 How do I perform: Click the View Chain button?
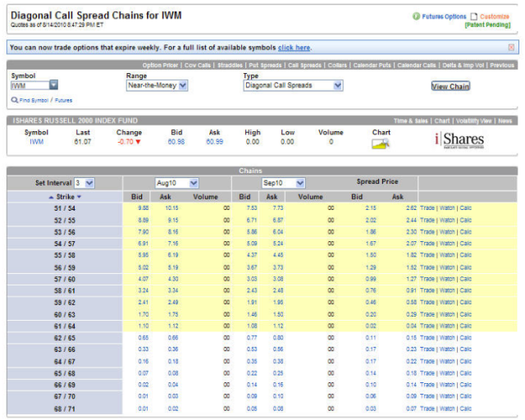click(450, 86)
